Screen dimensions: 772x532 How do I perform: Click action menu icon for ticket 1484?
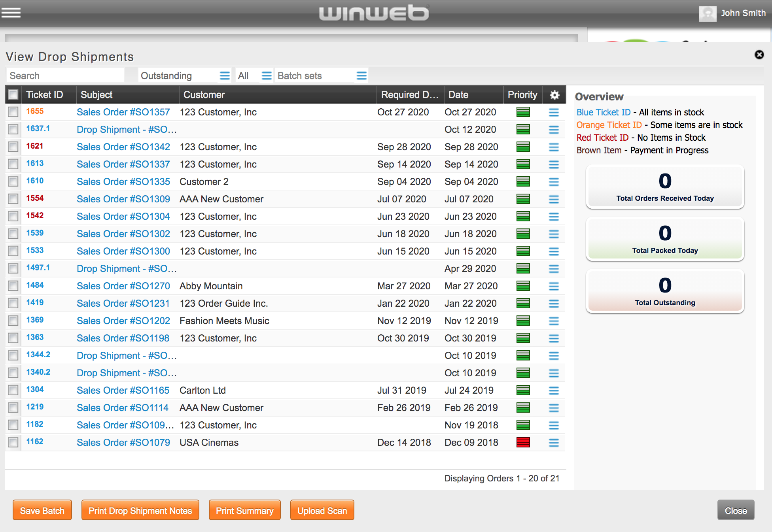point(554,286)
